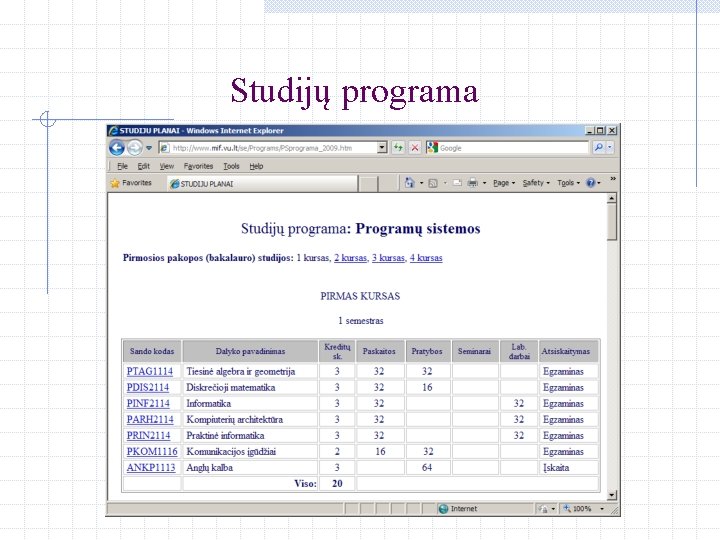
Task: Open a new blank tab
Action: point(368,184)
